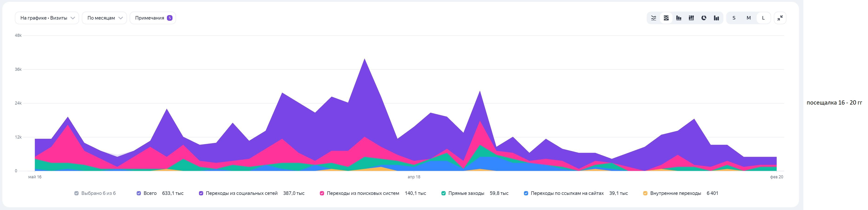Toggle Переходы из социальных сетей checkbox
868x210 pixels.
point(201,193)
